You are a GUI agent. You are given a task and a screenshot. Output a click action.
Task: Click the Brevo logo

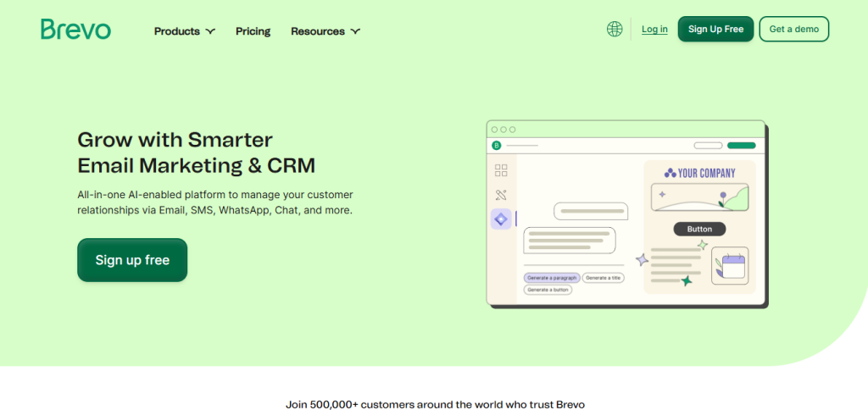[x=75, y=30]
